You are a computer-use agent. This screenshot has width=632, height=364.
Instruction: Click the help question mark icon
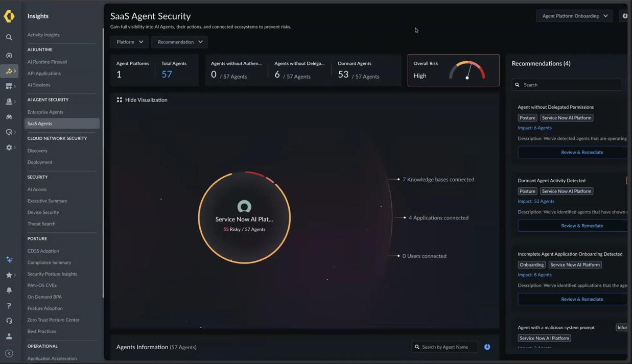coord(9,305)
